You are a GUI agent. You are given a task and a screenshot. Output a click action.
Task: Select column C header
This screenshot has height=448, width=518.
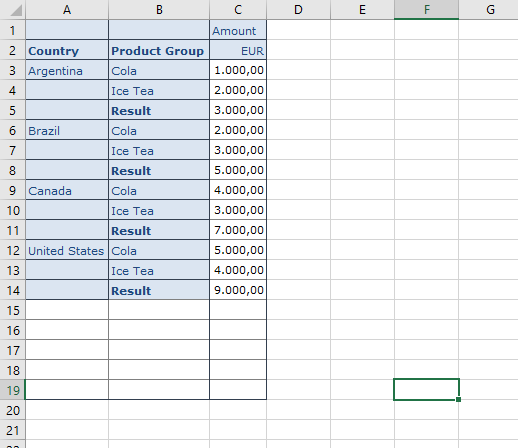coord(238,10)
